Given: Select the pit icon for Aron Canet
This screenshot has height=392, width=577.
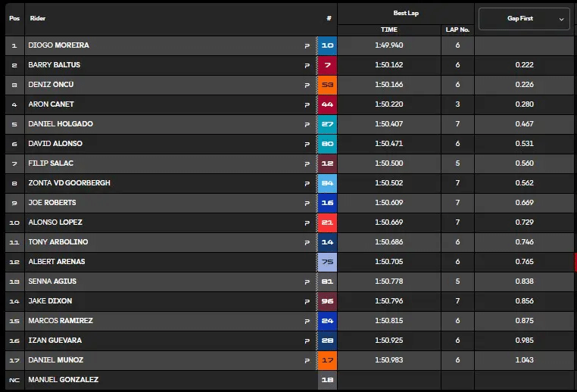Looking at the screenshot, I should pos(307,104).
